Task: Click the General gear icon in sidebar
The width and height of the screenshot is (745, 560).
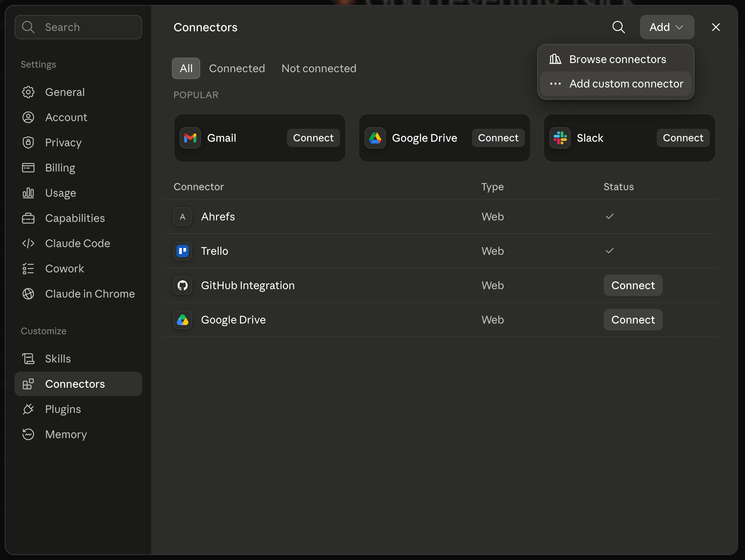Action: click(x=28, y=92)
